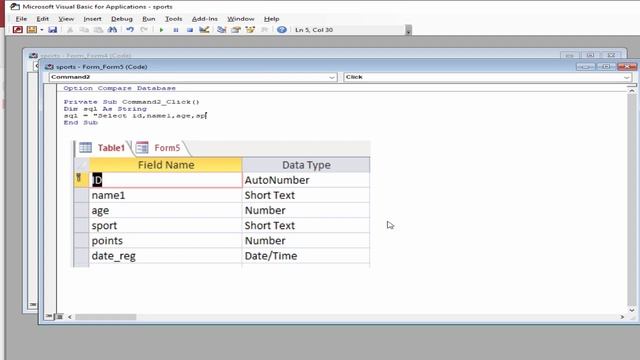
Task: Open the File menu
Action: tap(21, 19)
